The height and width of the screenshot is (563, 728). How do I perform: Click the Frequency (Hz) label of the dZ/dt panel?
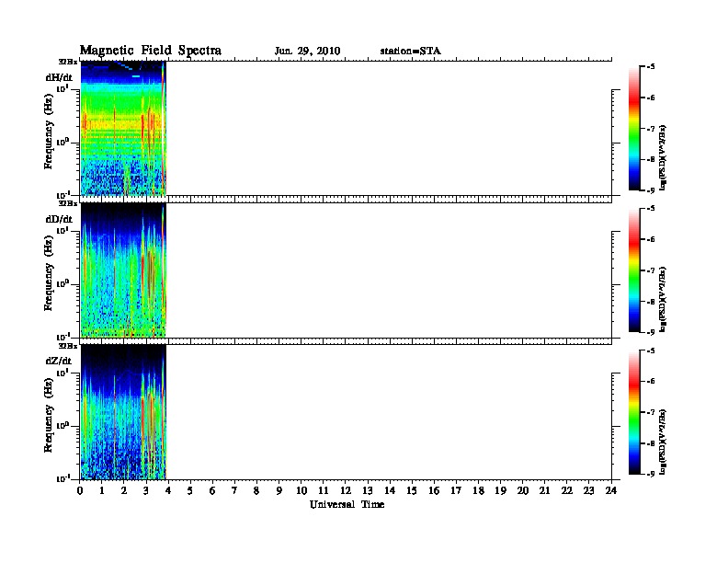pos(49,415)
